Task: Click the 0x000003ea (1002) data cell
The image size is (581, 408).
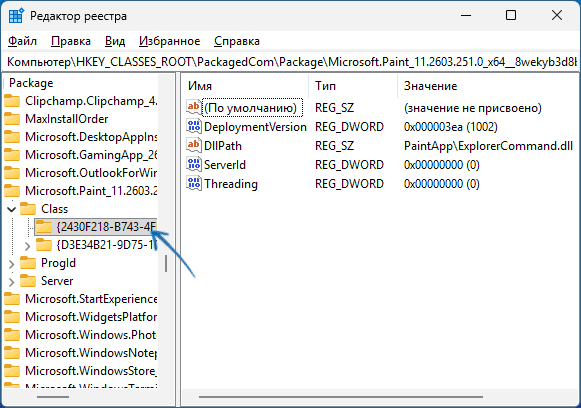Action: tap(451, 127)
